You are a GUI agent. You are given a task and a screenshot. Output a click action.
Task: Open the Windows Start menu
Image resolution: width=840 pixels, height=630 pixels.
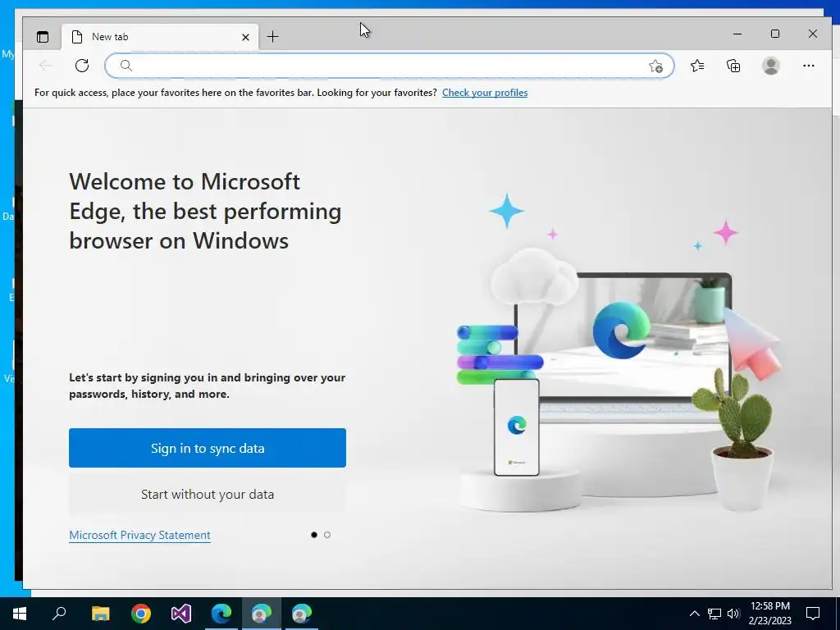[20, 614]
